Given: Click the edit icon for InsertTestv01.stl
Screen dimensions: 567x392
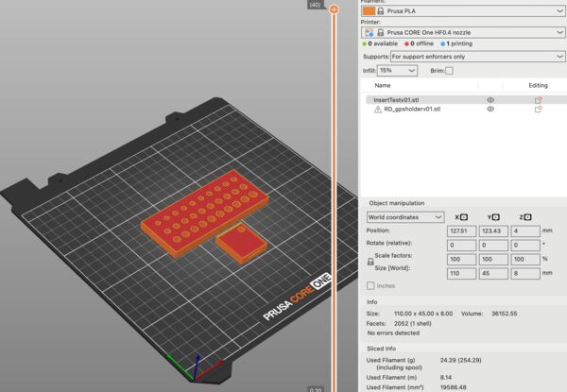Looking at the screenshot, I should pyautogui.click(x=538, y=100).
